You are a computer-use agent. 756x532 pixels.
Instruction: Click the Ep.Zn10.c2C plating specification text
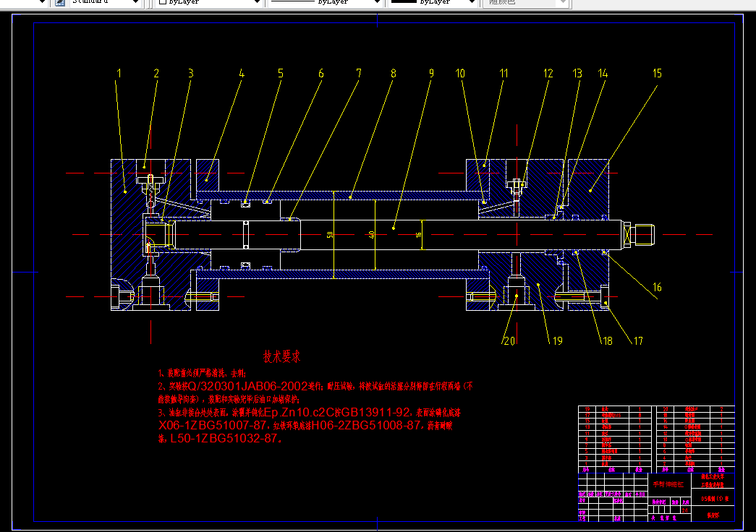pyautogui.click(x=300, y=413)
